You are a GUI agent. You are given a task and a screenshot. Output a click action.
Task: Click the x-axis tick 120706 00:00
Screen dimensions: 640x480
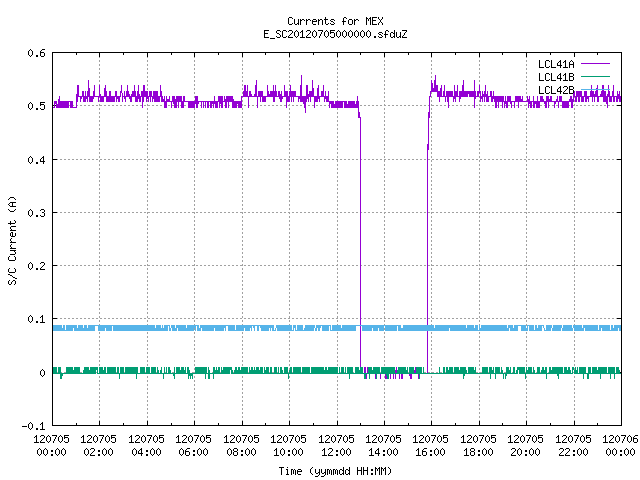pyautogui.click(x=620, y=445)
